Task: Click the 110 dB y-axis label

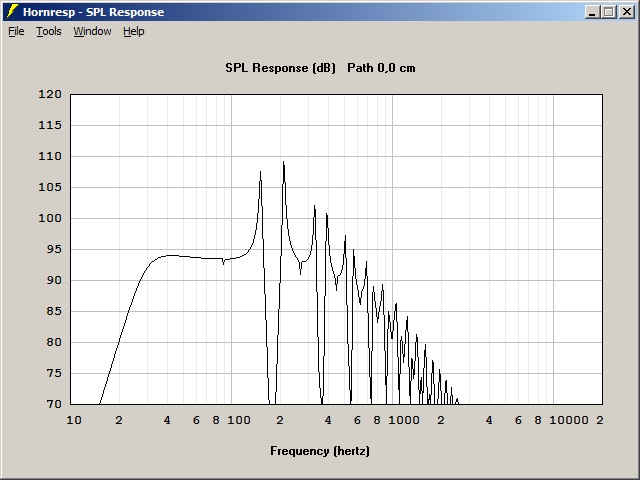Action: pyautogui.click(x=50, y=156)
